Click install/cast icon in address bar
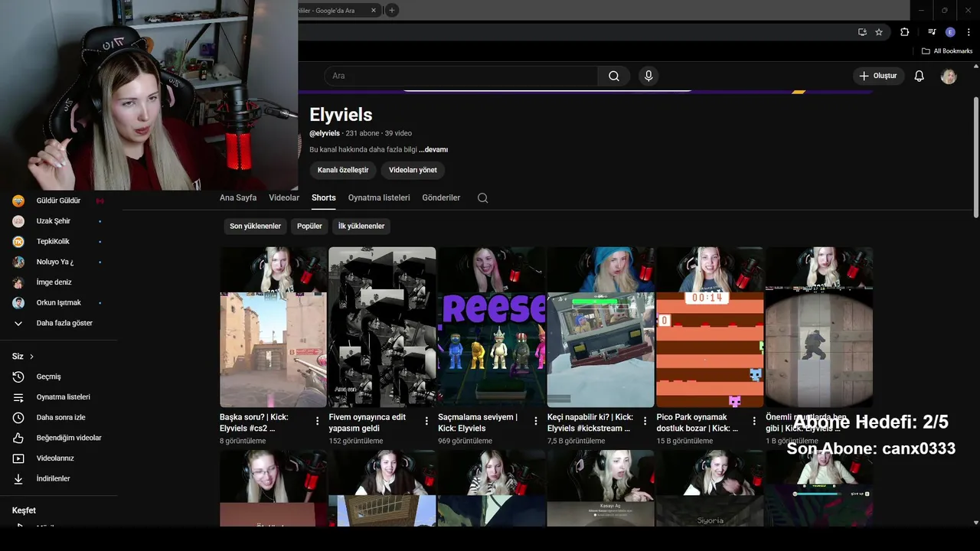The width and height of the screenshot is (980, 551). click(x=862, y=32)
